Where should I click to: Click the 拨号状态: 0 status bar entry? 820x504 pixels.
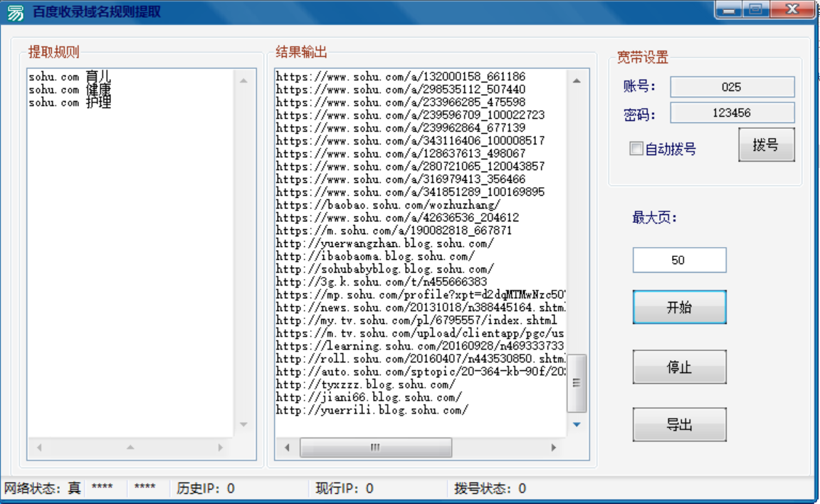(490, 488)
